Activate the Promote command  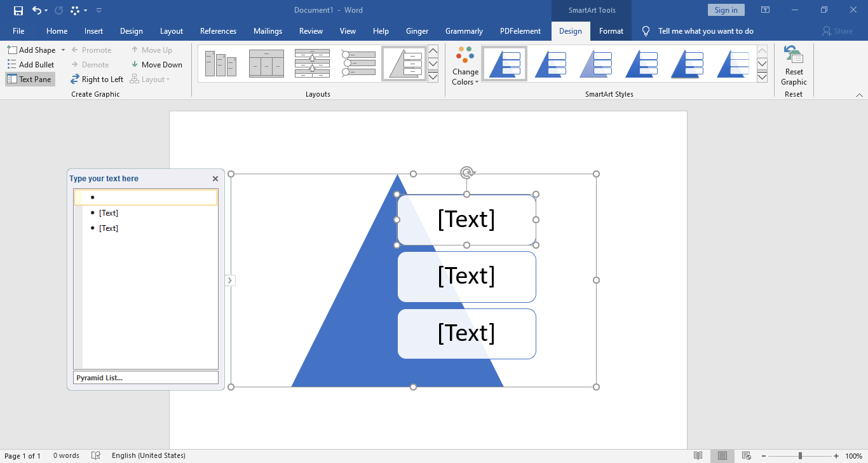(x=93, y=50)
